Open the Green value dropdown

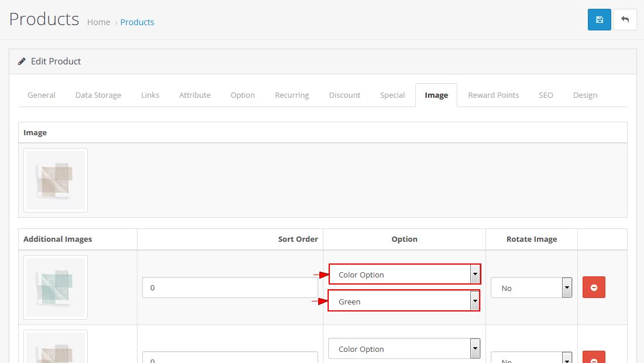pyautogui.click(x=404, y=301)
